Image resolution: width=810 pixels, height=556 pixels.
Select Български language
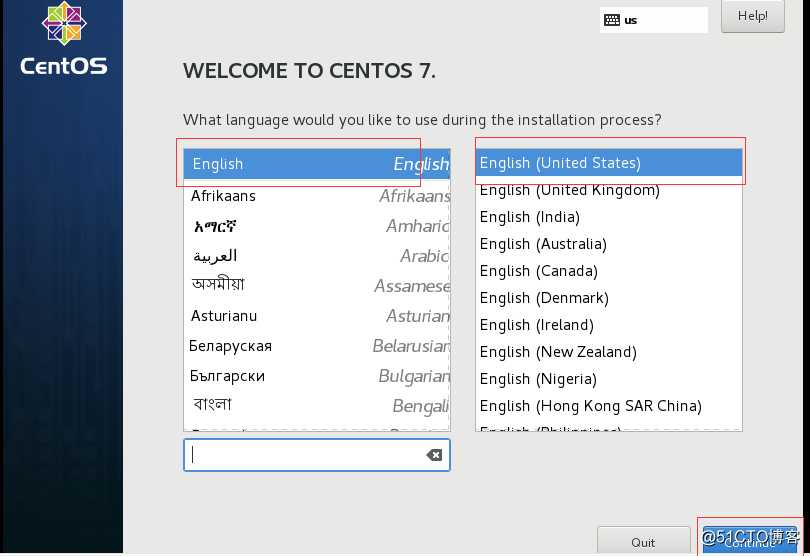click(317, 376)
